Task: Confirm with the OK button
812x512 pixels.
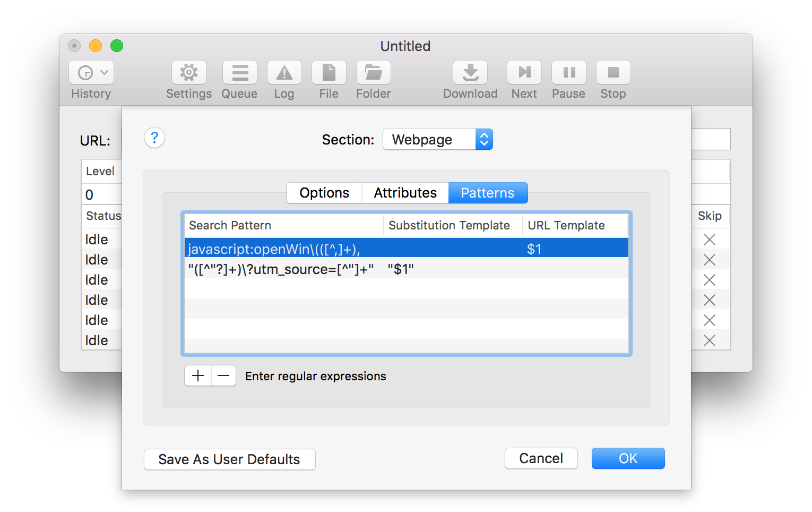Action: (x=628, y=458)
